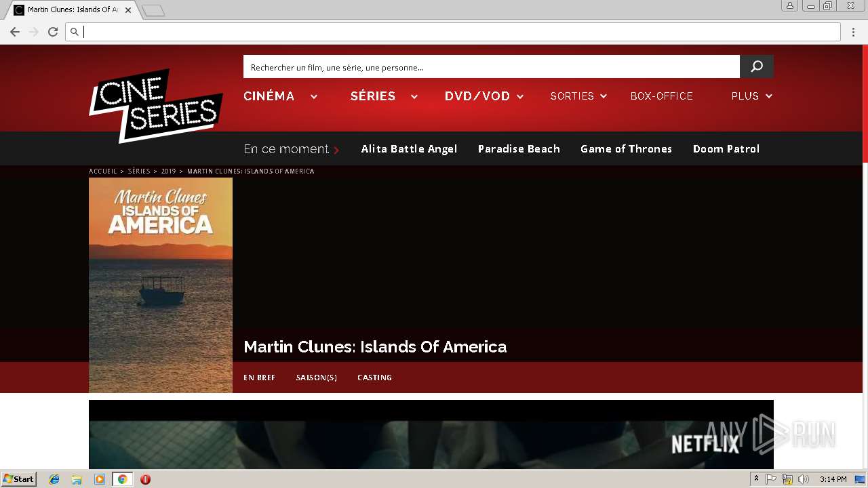Image resolution: width=868 pixels, height=488 pixels.
Task: Open Windows Start menu
Action: [x=18, y=479]
